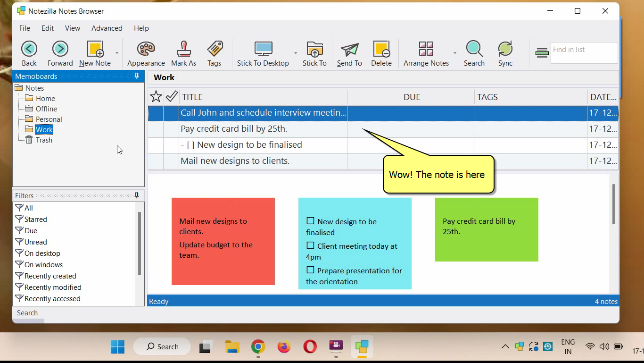Click the Stick To folder icon
This screenshot has width=644, height=363.
(x=314, y=53)
